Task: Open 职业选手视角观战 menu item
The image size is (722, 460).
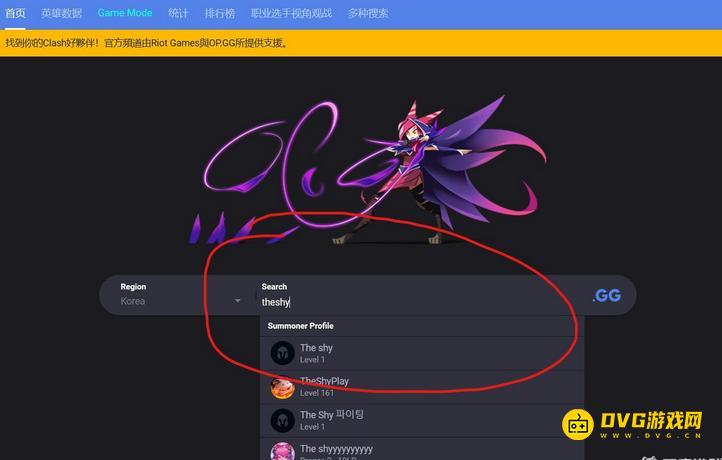Action: click(291, 13)
